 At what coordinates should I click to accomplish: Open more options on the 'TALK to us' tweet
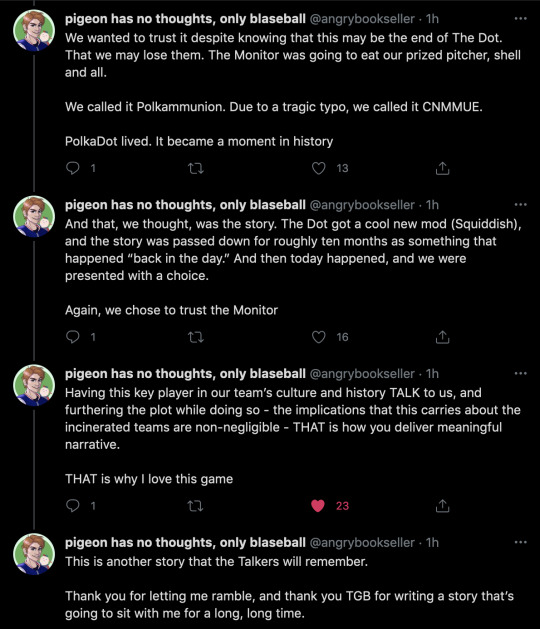(x=520, y=373)
